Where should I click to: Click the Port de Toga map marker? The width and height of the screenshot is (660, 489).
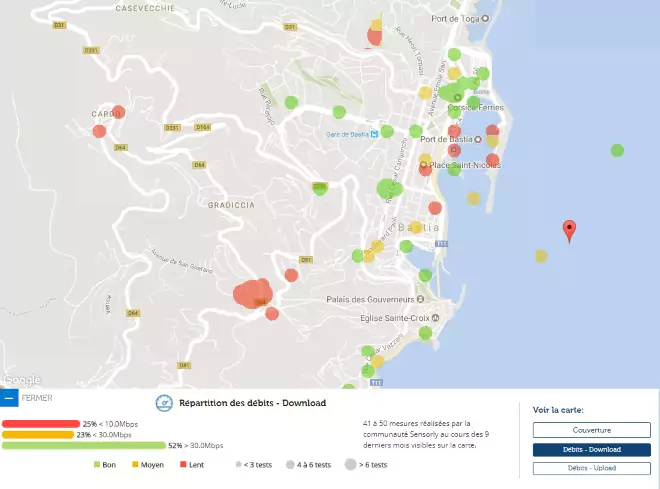486,18
